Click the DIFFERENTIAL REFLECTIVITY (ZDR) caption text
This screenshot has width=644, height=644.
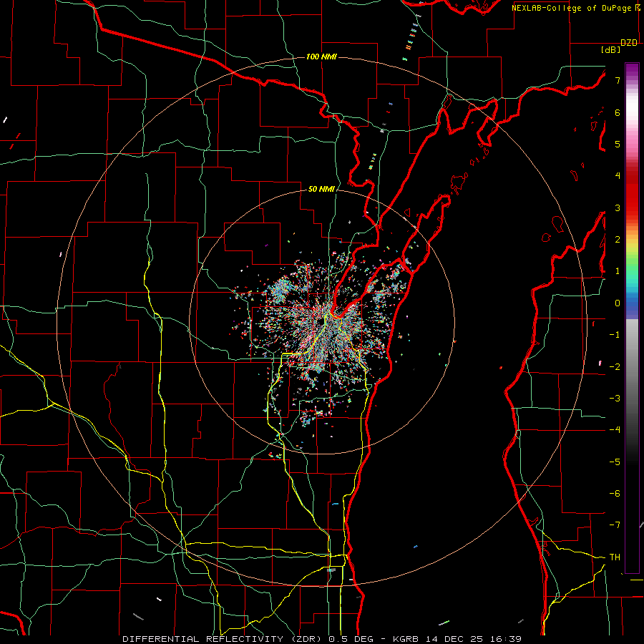pyautogui.click(x=223, y=639)
